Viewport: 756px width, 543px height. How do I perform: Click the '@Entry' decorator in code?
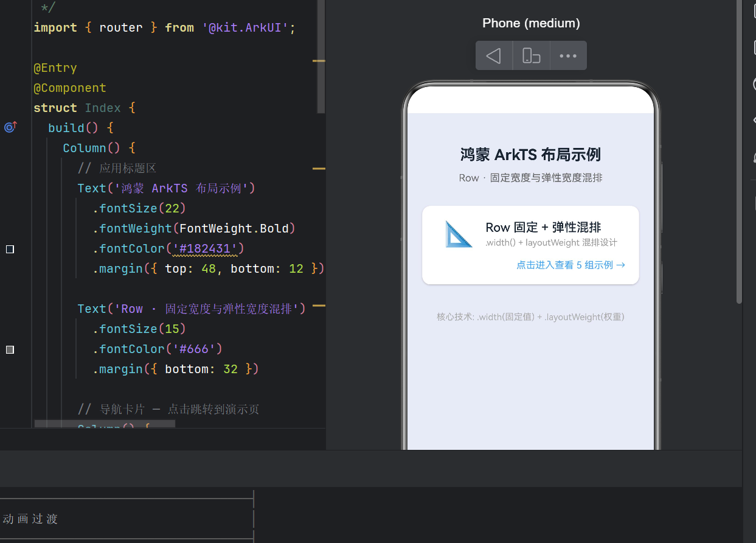(x=55, y=68)
